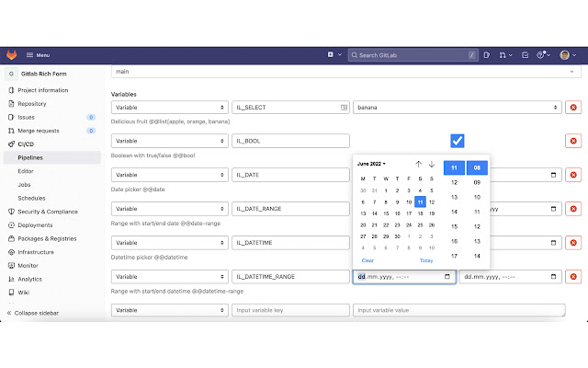The width and height of the screenshot is (588, 368).
Task: Open Variable type dropdown for IL_DATETIME
Action: click(x=169, y=243)
